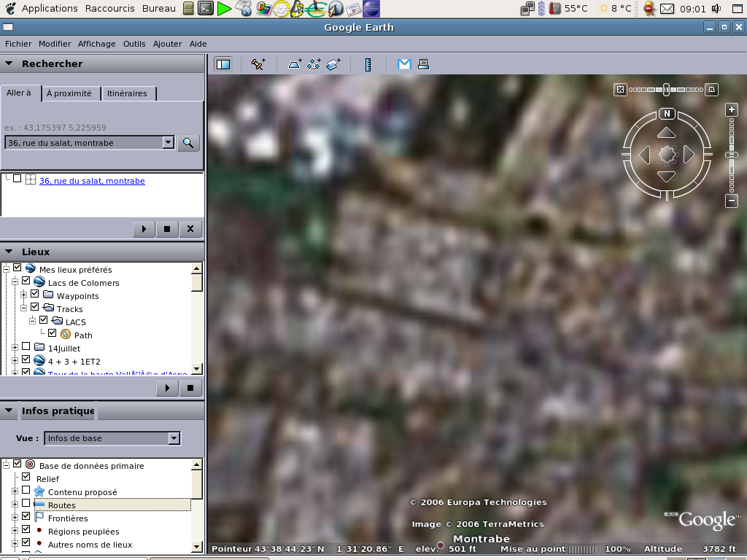Pan map right with the compass arrow
The image size is (747, 560).
tap(689, 155)
